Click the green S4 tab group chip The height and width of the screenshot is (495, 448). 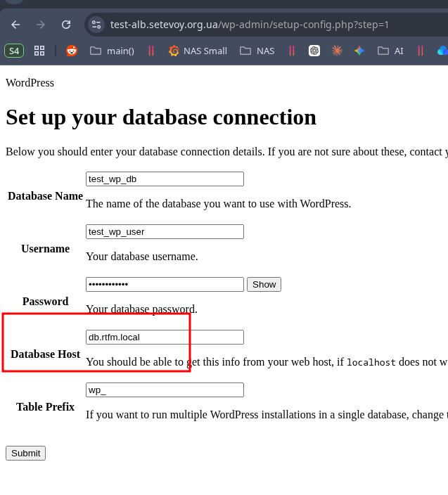click(x=14, y=51)
